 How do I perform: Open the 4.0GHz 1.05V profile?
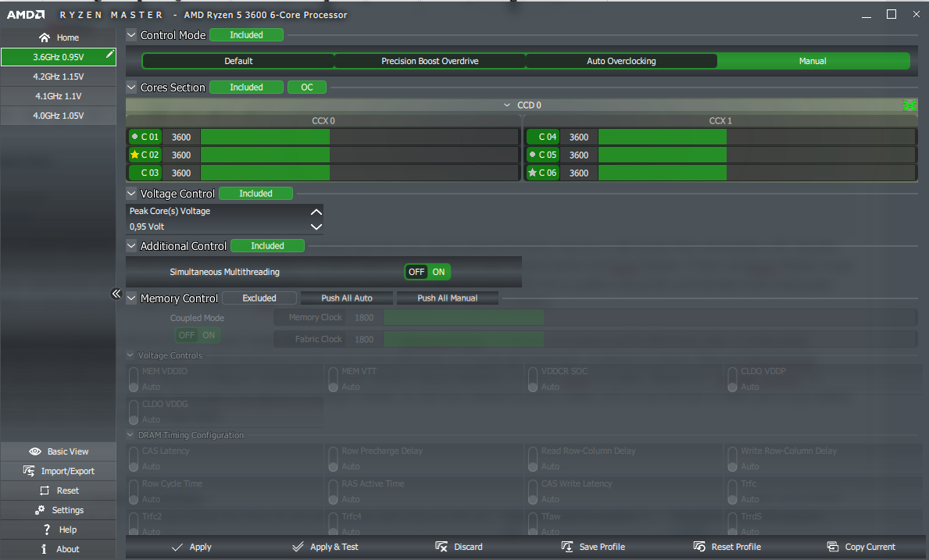59,116
